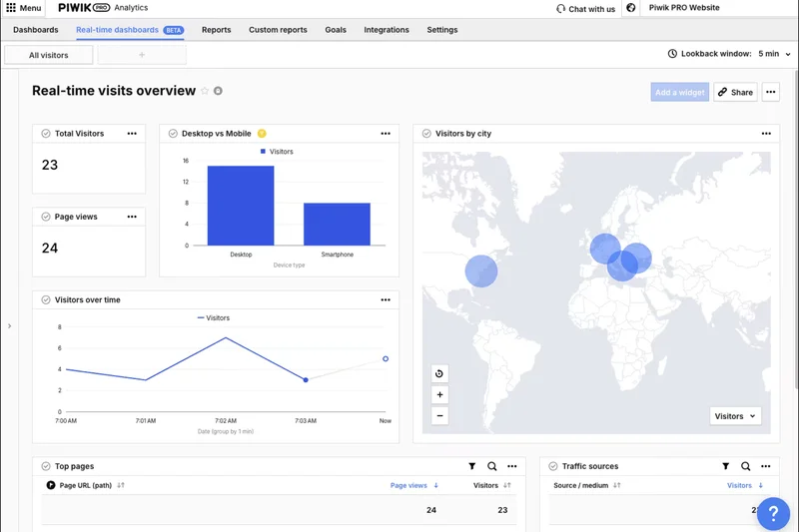Open the Custom reports tab

(278, 30)
